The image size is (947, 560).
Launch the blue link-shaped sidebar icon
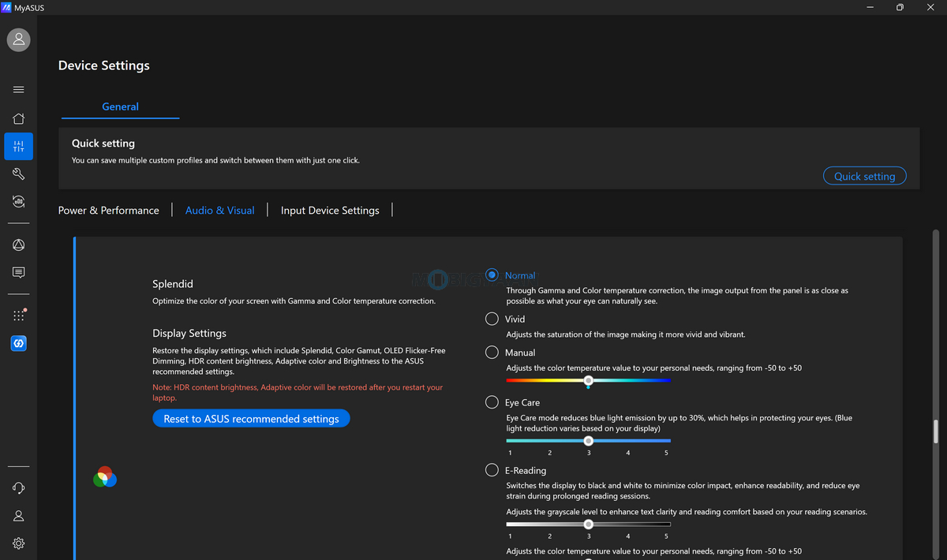click(19, 343)
